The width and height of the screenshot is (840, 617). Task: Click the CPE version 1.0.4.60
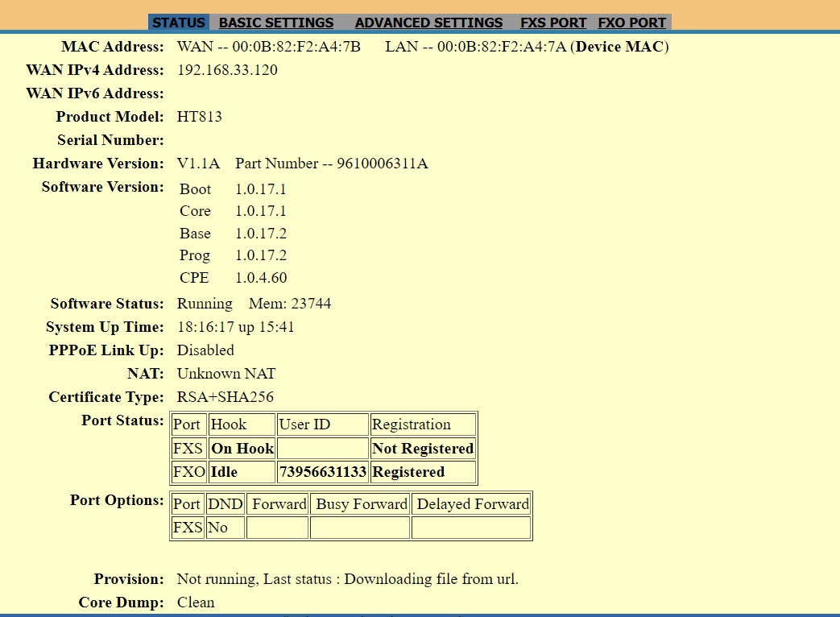tap(261, 278)
